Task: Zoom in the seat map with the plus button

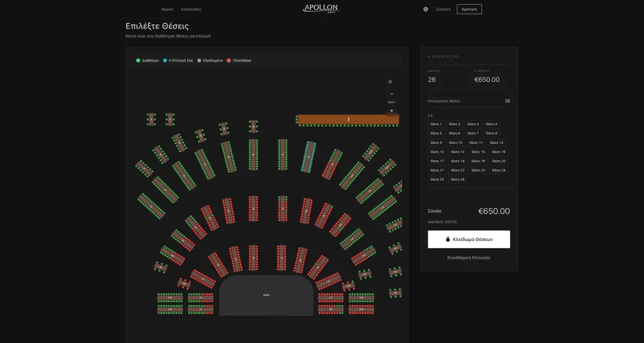Action: click(391, 111)
